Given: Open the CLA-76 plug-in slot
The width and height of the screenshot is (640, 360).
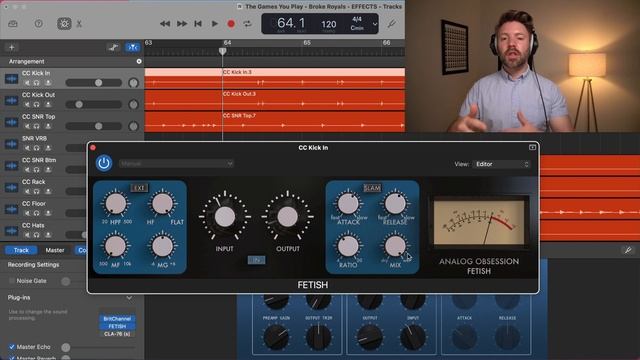Looking at the screenshot, I should [117, 334].
